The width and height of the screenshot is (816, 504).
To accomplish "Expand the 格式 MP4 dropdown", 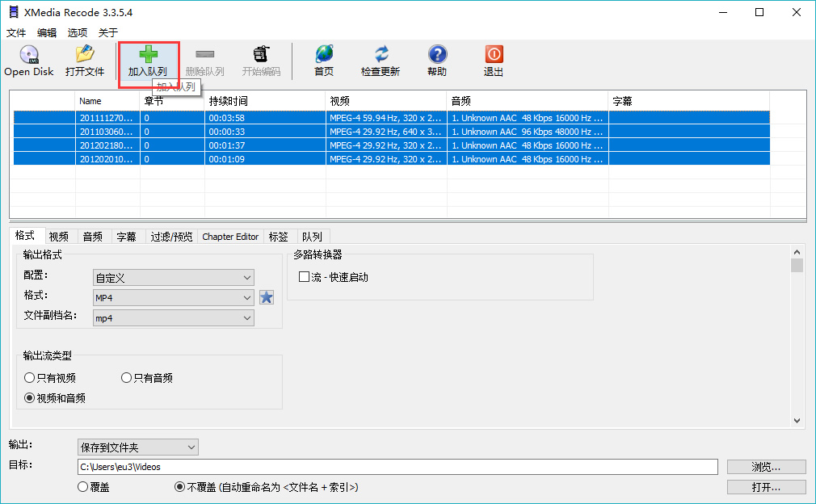I will (x=173, y=297).
